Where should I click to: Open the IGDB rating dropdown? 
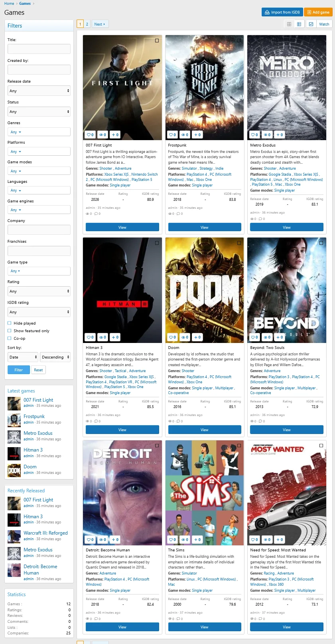pos(39,312)
